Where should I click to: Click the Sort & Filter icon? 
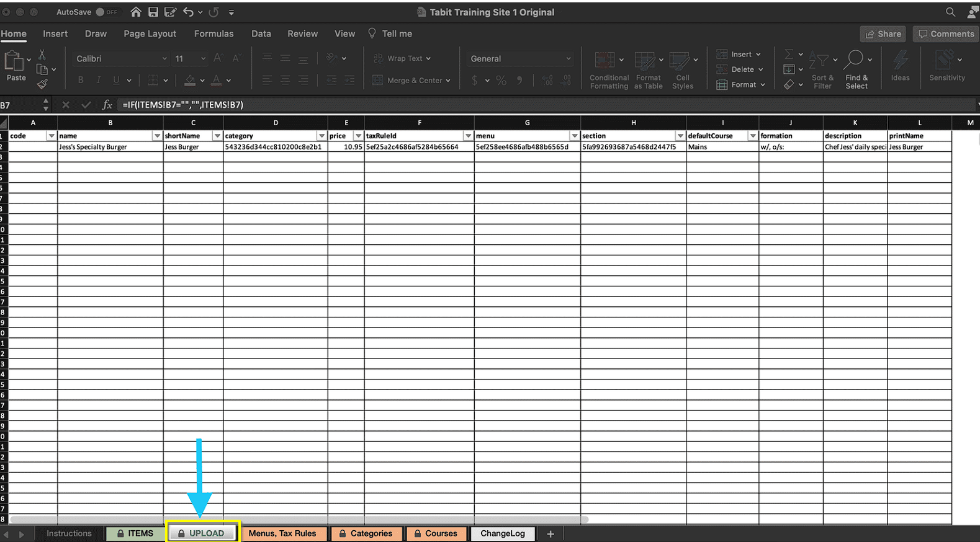[x=819, y=61]
